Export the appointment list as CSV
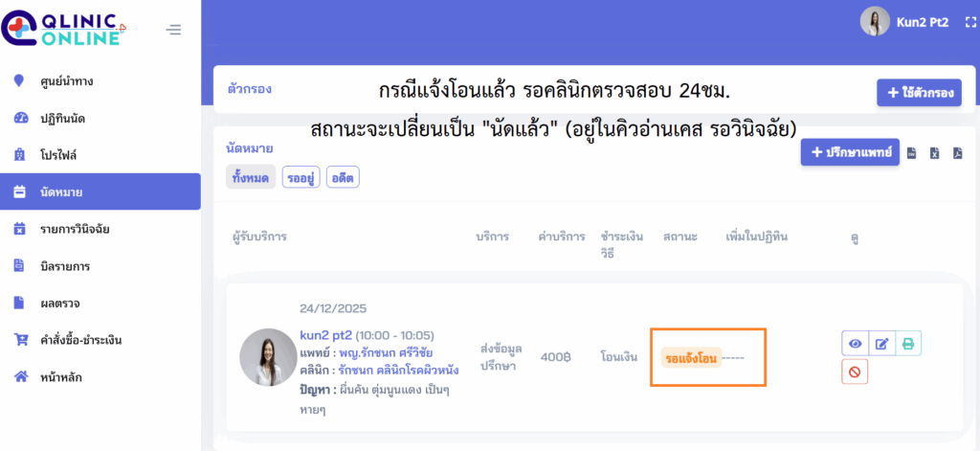 point(912,153)
